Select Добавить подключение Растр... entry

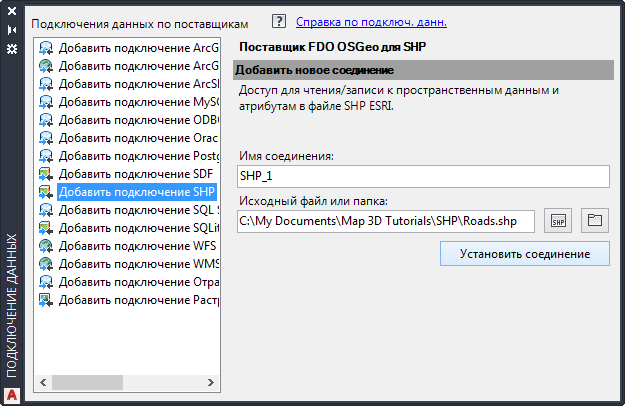point(139,300)
